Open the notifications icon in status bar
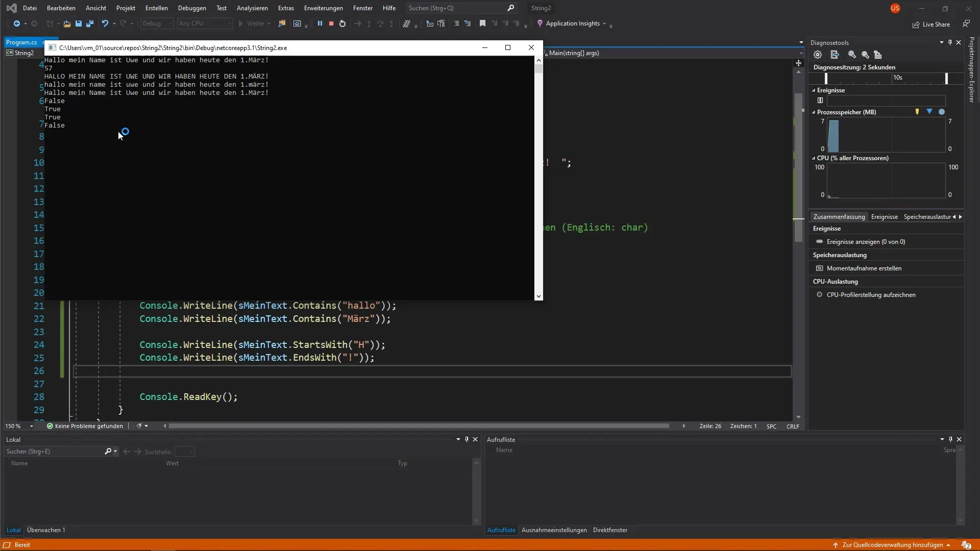This screenshot has width=980, height=551. coord(966,545)
